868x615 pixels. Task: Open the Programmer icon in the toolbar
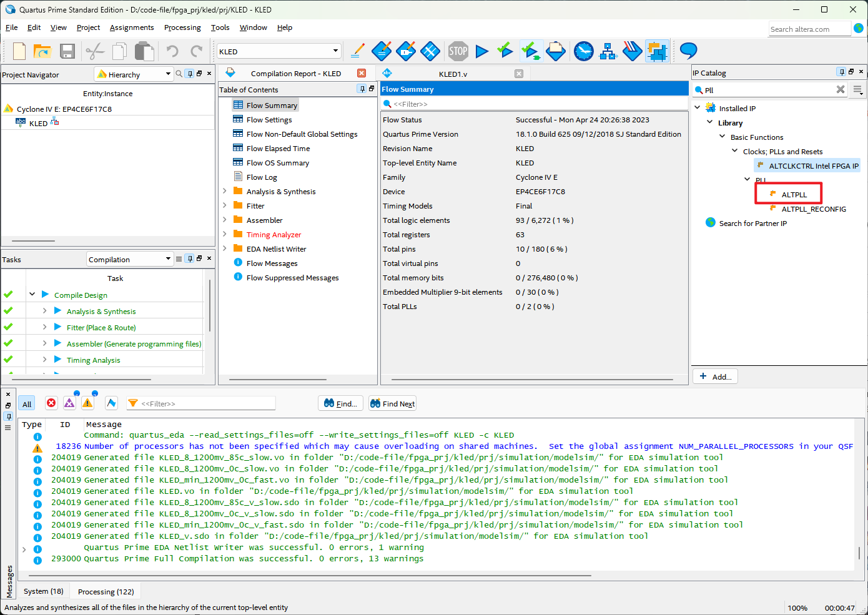pos(633,51)
